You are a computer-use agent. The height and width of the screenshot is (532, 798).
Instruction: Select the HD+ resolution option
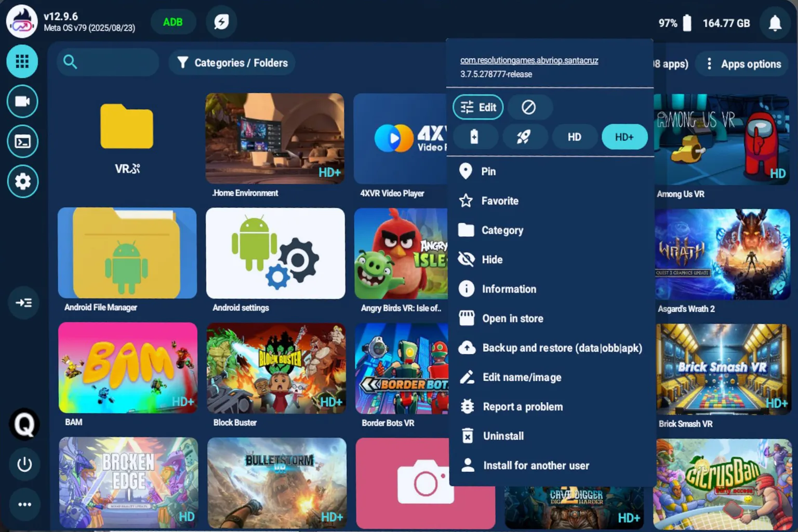click(x=624, y=137)
